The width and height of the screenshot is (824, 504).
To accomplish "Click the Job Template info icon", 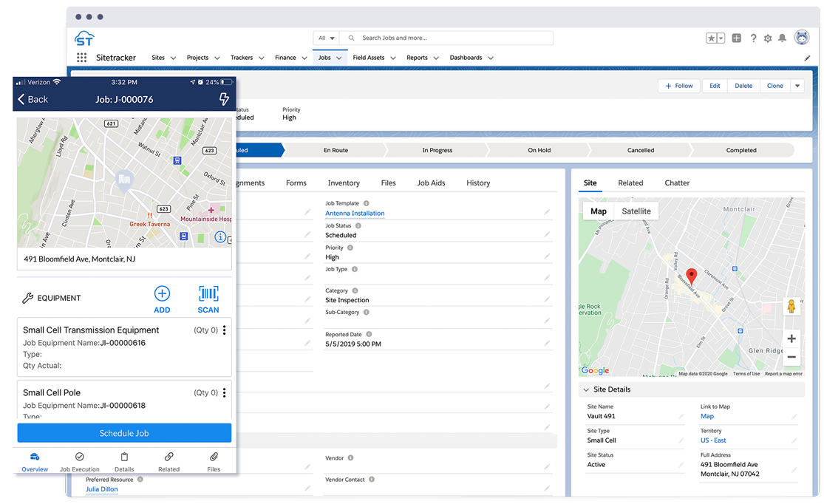I will [367, 203].
